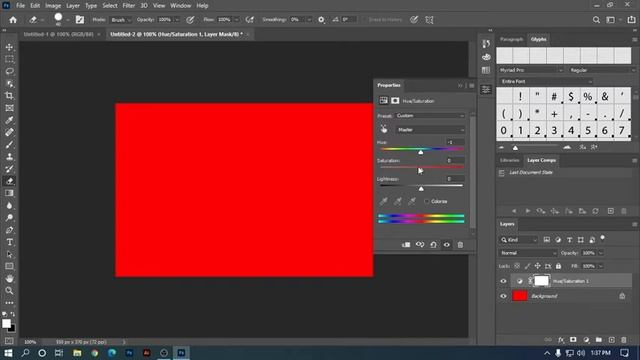
Task: Reset adjustment defaults in Properties panel
Action: click(433, 244)
